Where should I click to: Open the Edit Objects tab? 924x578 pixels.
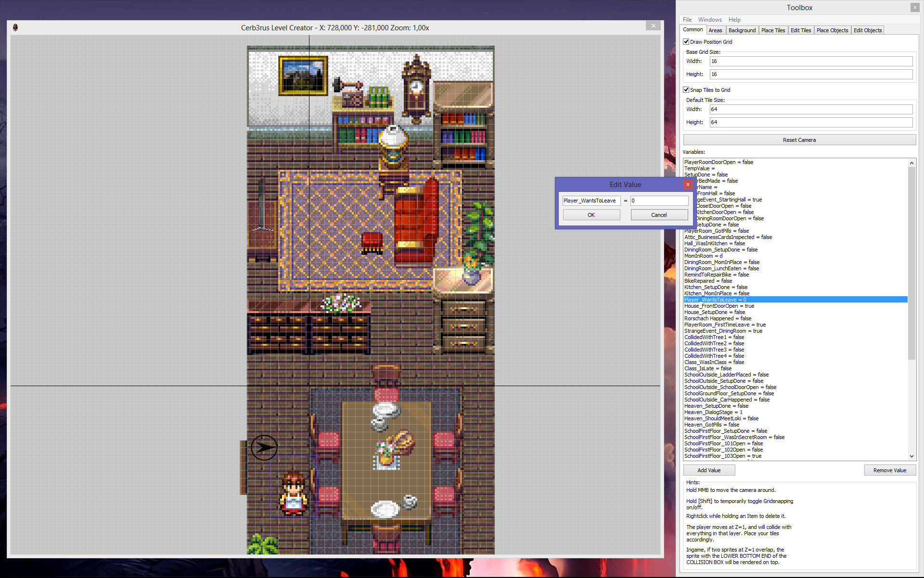tap(867, 30)
